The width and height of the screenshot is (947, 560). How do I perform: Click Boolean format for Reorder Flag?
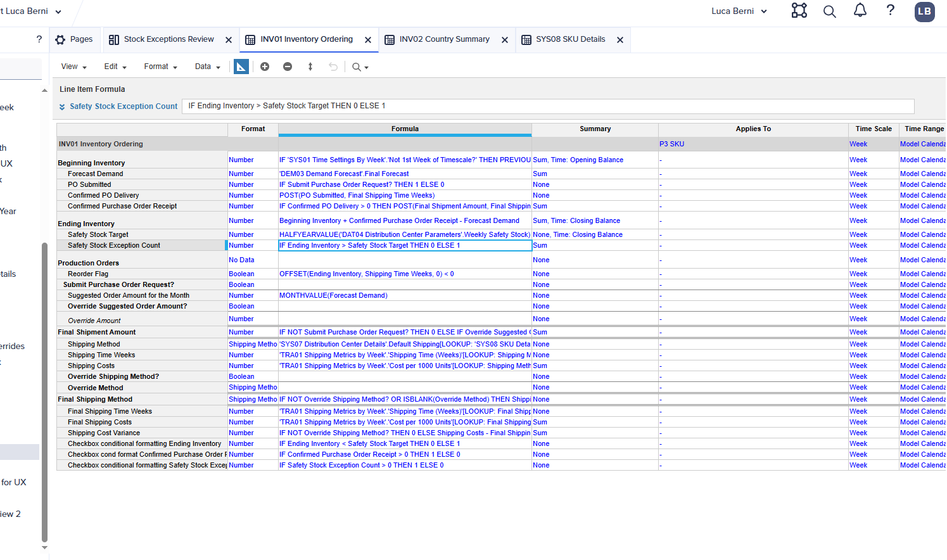point(253,274)
